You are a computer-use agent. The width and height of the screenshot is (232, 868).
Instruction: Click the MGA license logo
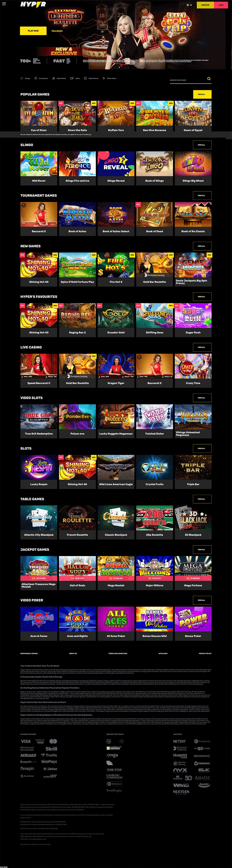tap(112, 755)
